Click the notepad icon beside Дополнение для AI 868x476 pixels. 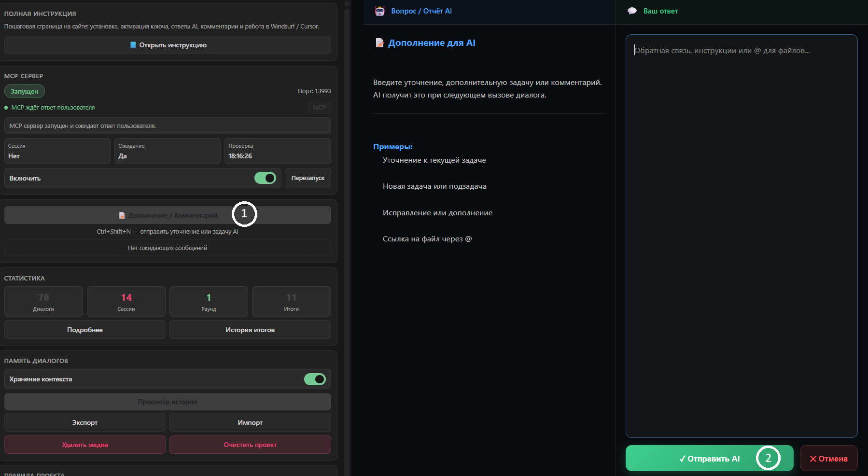380,43
